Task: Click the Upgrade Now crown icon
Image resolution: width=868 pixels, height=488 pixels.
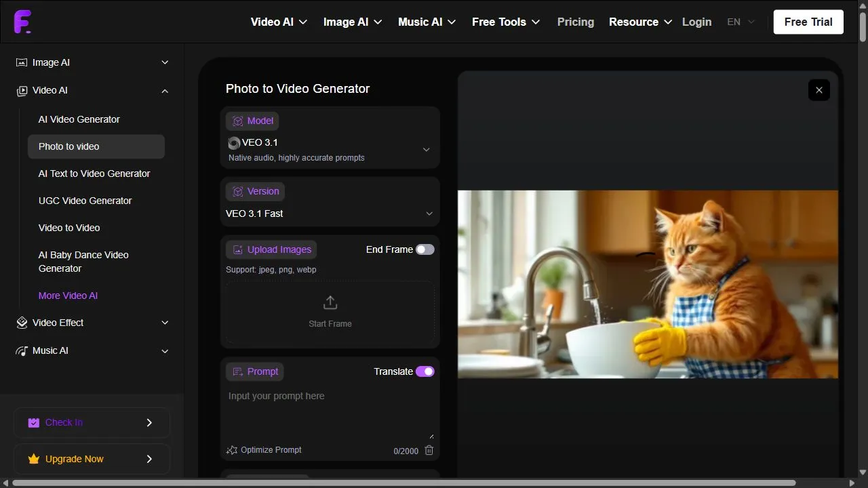Action: click(x=34, y=459)
